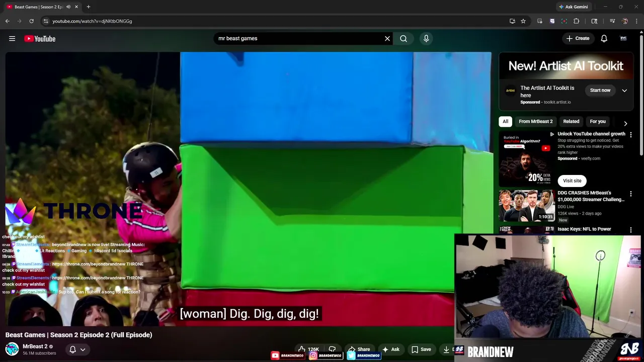Click the video title text
Viewport: 644px width, 362px height.
[78, 335]
